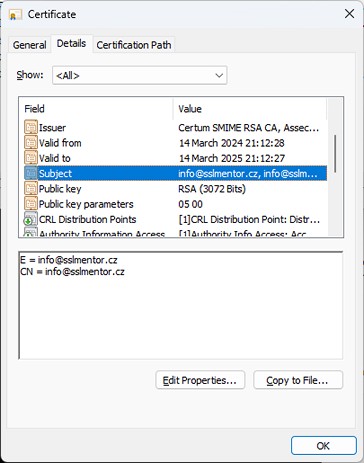Select the Public key row label
This screenshot has height=463, width=364.
(60, 189)
